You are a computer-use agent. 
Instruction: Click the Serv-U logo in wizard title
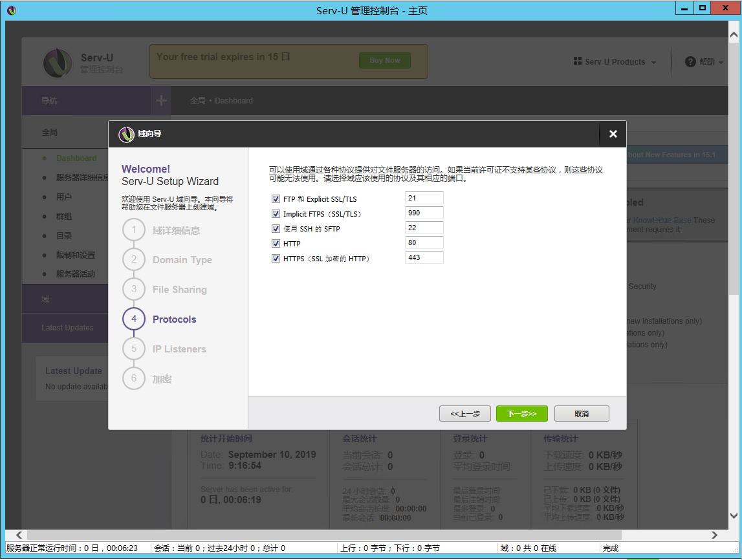pos(126,135)
